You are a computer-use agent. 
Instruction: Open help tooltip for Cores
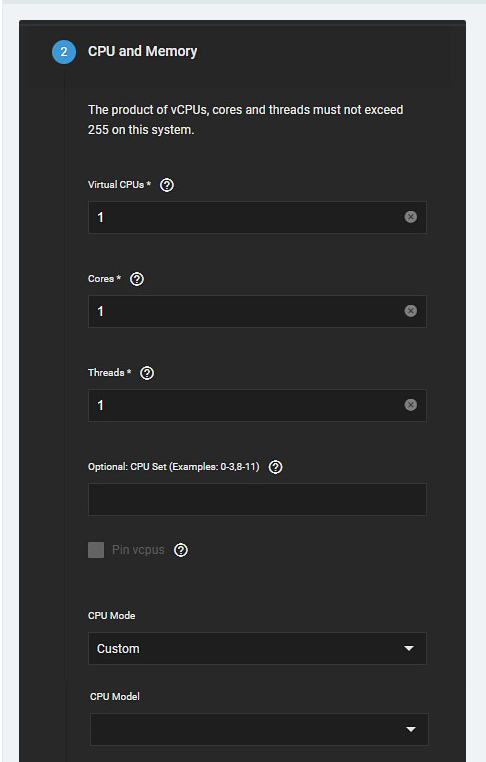[137, 279]
